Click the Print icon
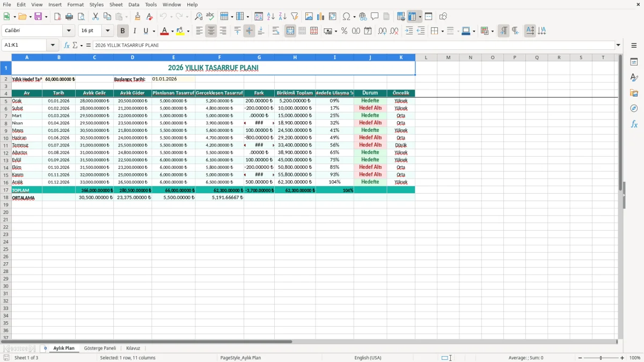The image size is (644, 362). pyautogui.click(x=69, y=17)
